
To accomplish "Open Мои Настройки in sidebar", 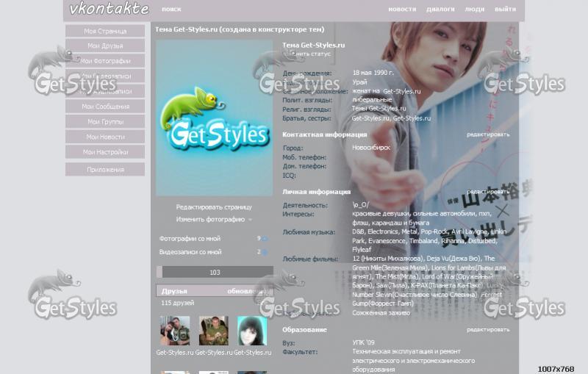I will pyautogui.click(x=105, y=152).
